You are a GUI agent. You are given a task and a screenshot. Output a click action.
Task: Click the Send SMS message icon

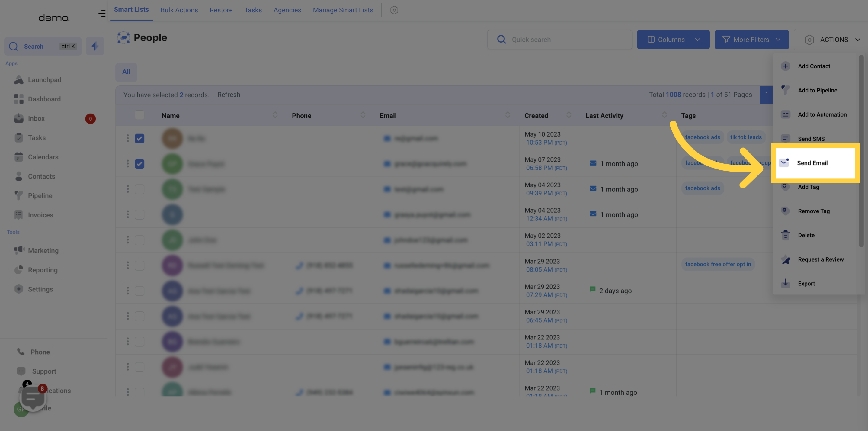[x=785, y=139]
